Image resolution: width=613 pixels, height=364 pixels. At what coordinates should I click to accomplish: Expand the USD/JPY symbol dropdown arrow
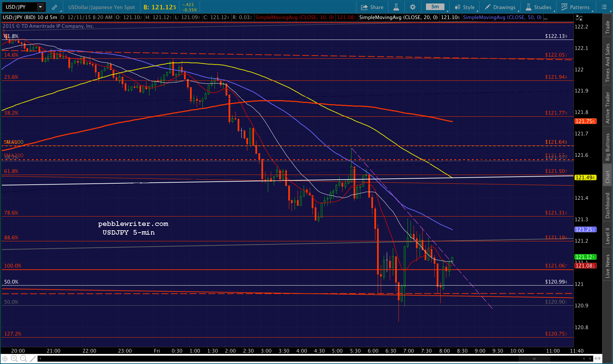coord(41,7)
